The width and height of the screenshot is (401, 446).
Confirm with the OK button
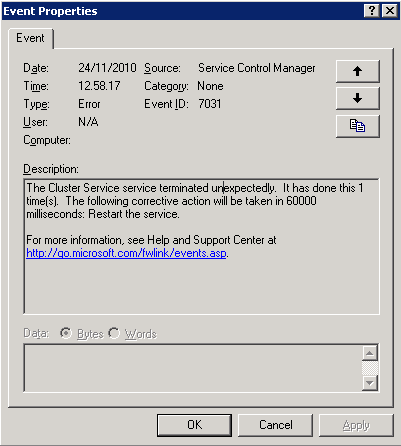(x=194, y=425)
